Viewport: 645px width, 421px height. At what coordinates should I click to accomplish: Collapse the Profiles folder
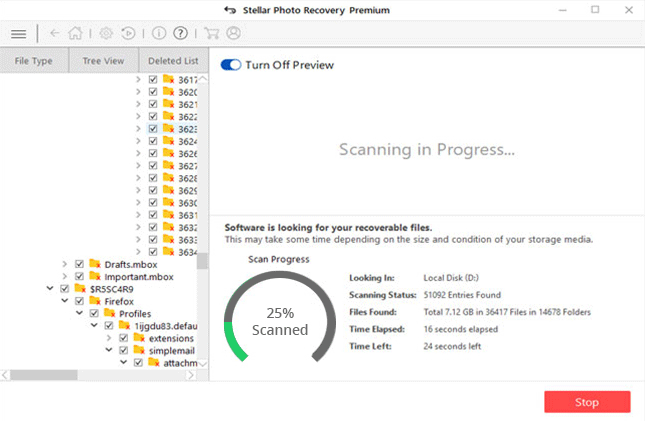[79, 313]
